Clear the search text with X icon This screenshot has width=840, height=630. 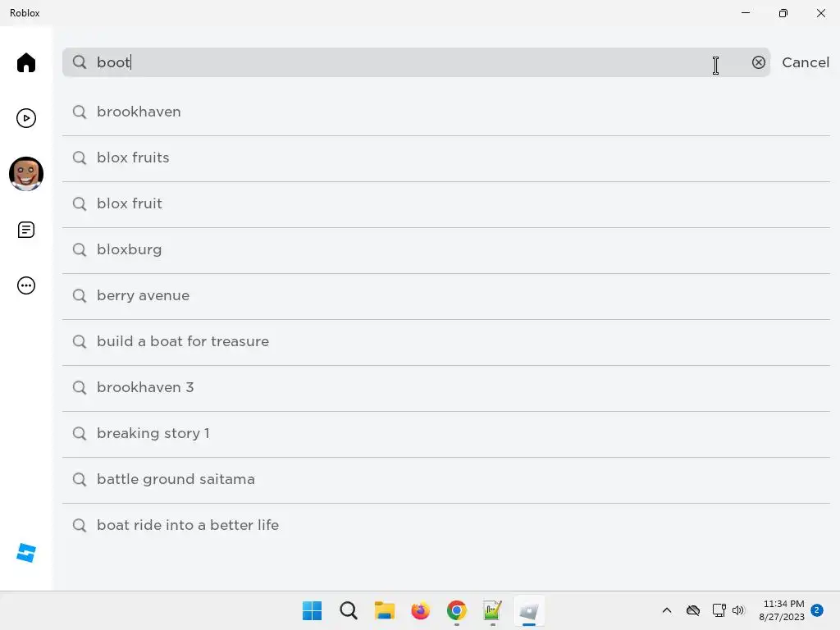pos(758,62)
